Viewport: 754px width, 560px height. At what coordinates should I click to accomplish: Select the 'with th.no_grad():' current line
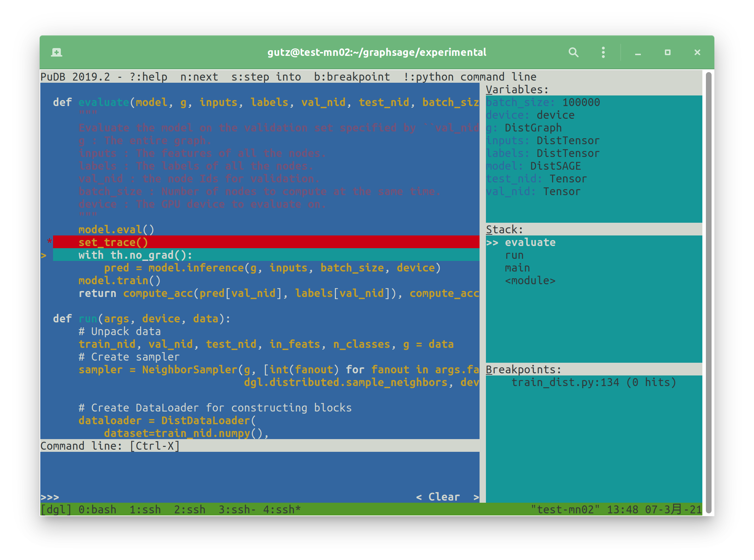(x=266, y=255)
